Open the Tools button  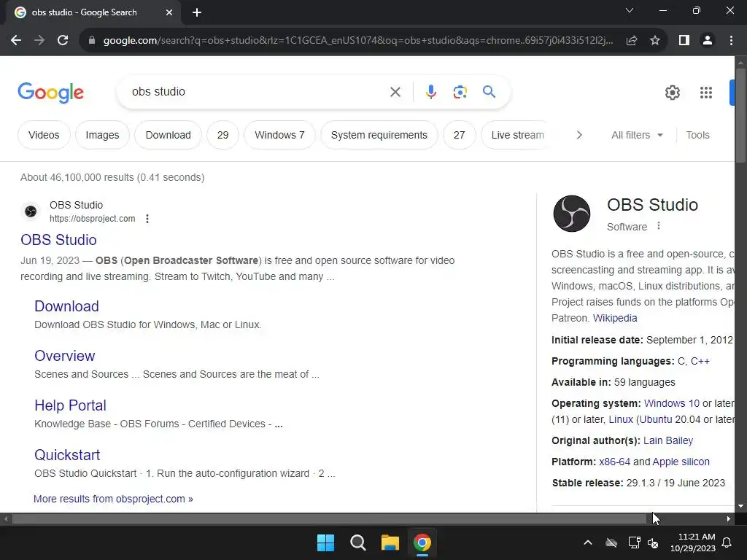[x=697, y=135]
